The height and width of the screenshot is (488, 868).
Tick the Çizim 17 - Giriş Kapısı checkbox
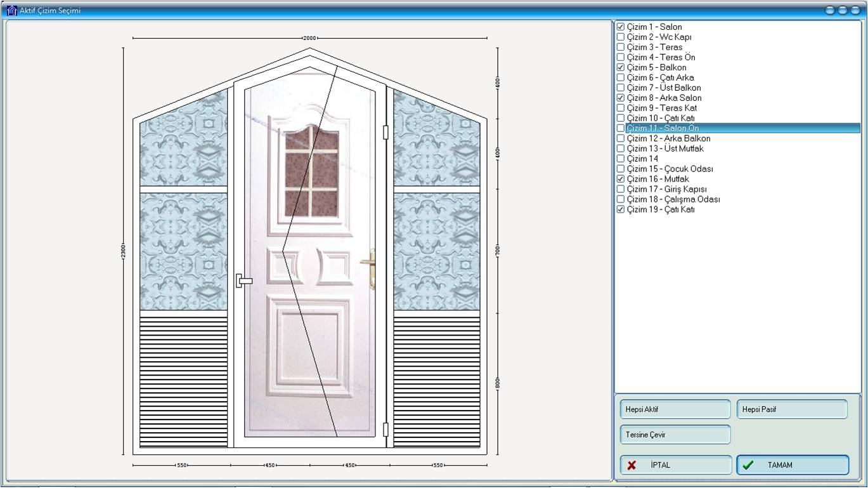(x=621, y=189)
